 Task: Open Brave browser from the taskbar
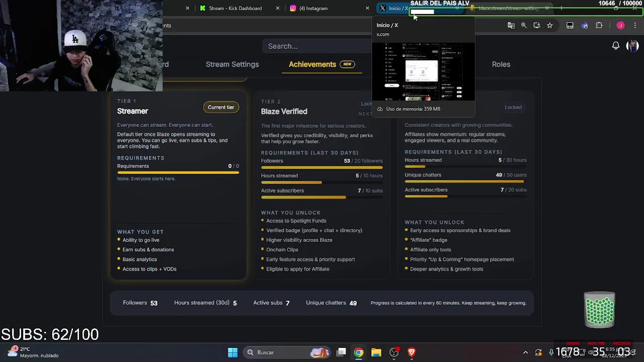pos(412,352)
